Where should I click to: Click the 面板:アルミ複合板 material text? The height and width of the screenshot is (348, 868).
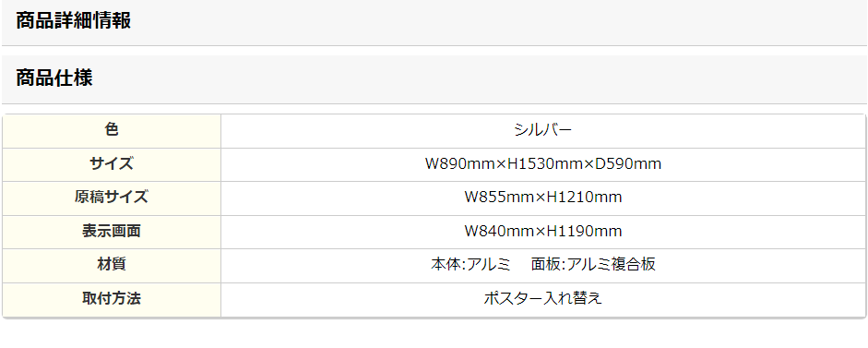pos(593,265)
